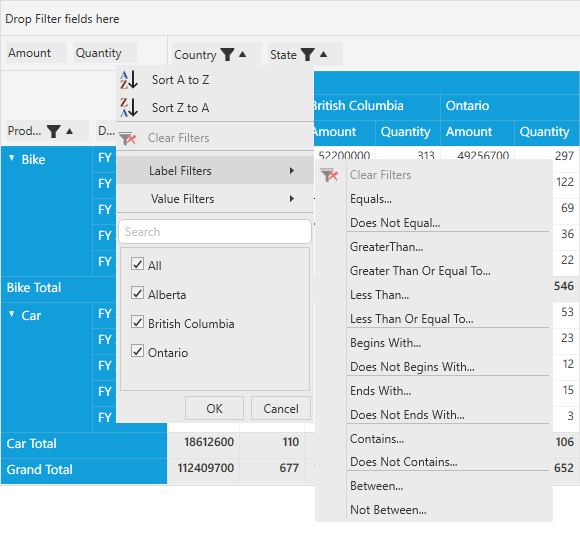This screenshot has width=580, height=541.
Task: Uncheck the Alberta checkbox
Action: point(138,293)
